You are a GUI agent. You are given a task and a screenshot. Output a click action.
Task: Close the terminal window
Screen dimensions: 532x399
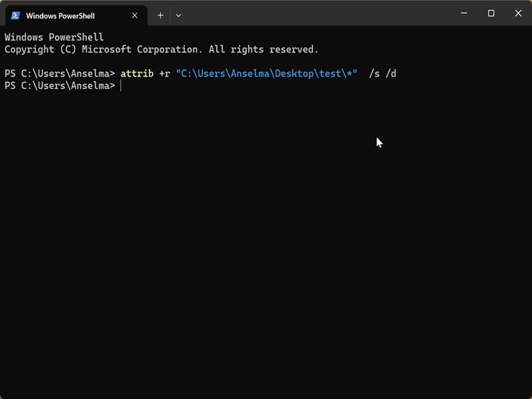(518, 13)
